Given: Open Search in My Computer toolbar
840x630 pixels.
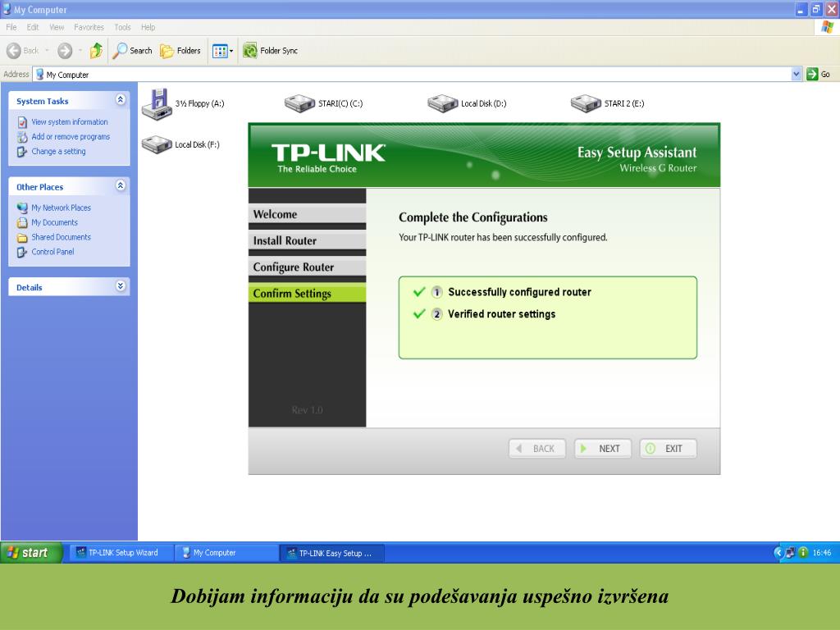Looking at the screenshot, I should 132,51.
